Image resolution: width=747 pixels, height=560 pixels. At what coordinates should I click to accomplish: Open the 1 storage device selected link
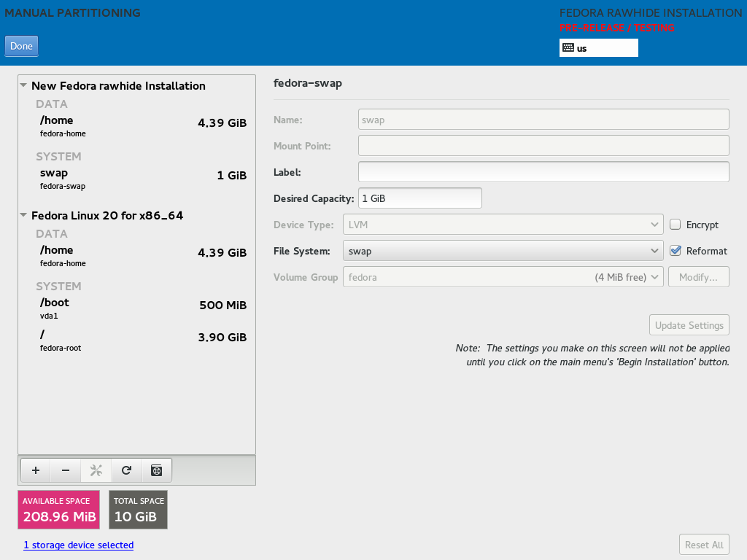[79, 545]
